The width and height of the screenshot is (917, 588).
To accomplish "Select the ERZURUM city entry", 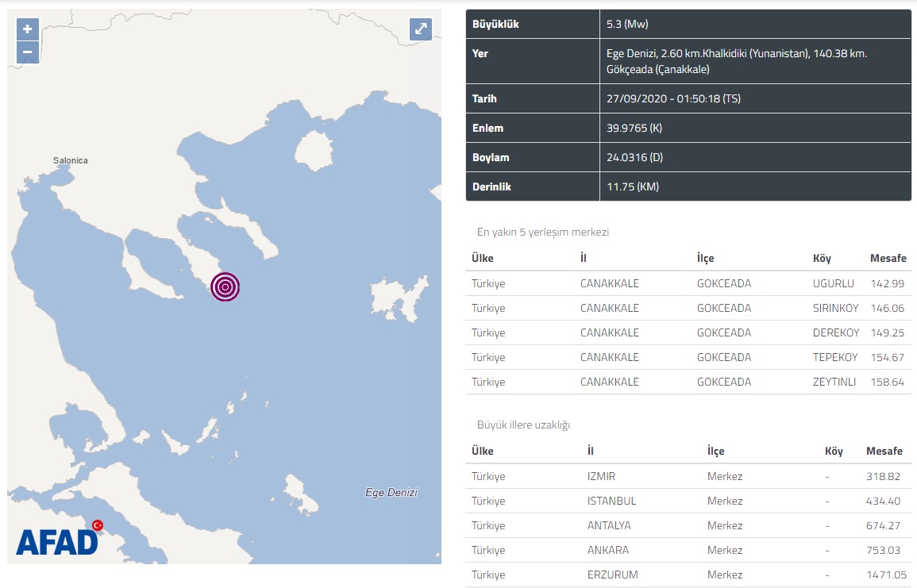I will coord(612,575).
